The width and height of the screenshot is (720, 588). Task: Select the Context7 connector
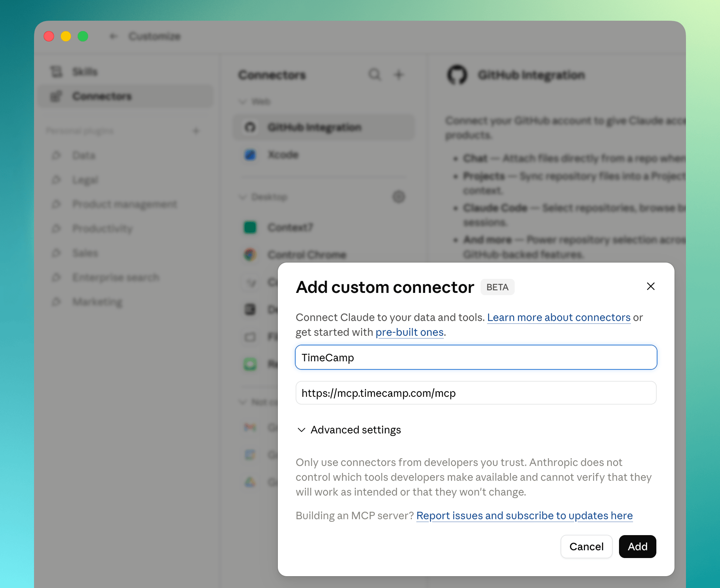coord(324,227)
